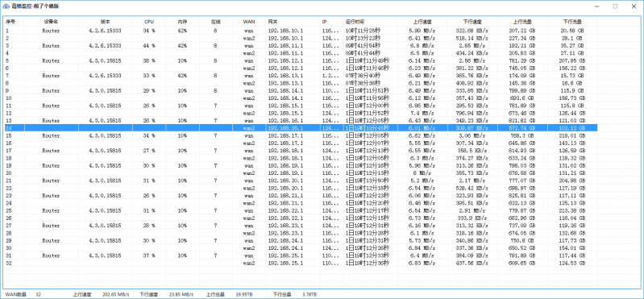
Task: Click the 44 % CPU cell in row 3
Action: tap(149, 46)
